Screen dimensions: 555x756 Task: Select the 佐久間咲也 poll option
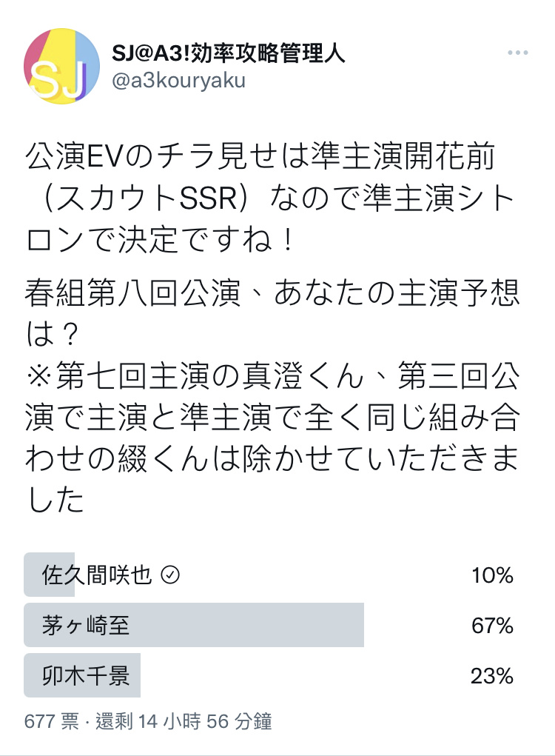point(277,575)
